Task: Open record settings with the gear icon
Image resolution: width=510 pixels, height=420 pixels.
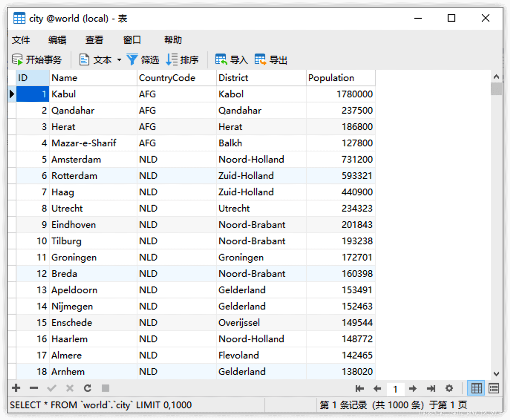Action: pyautogui.click(x=449, y=388)
